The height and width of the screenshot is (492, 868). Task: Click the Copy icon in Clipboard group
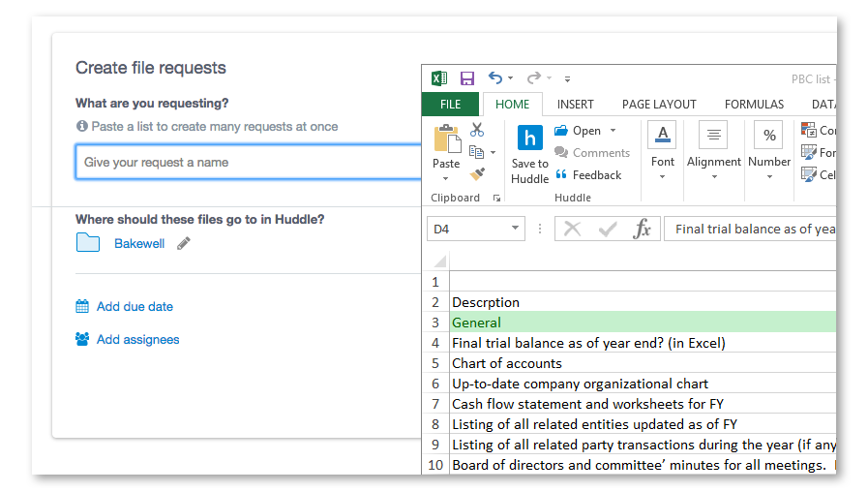point(476,152)
